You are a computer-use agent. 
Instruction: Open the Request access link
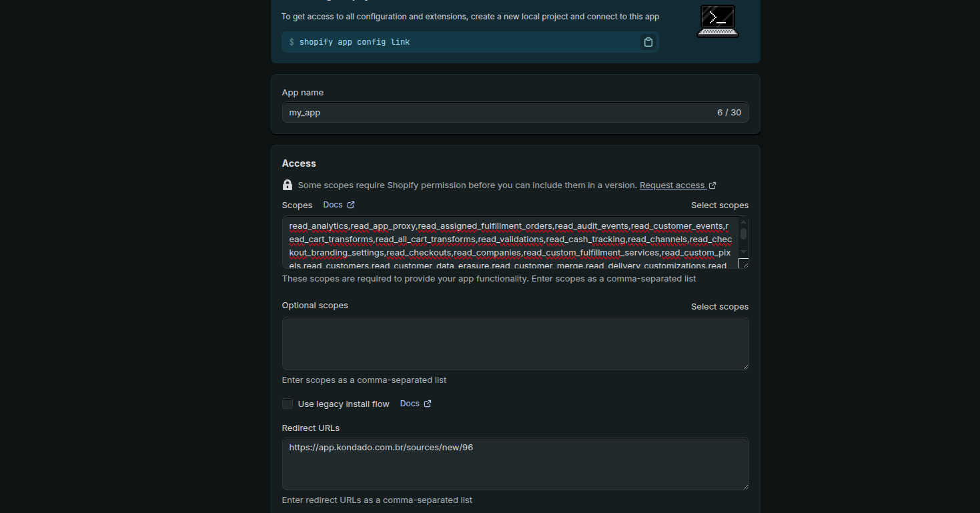click(672, 185)
